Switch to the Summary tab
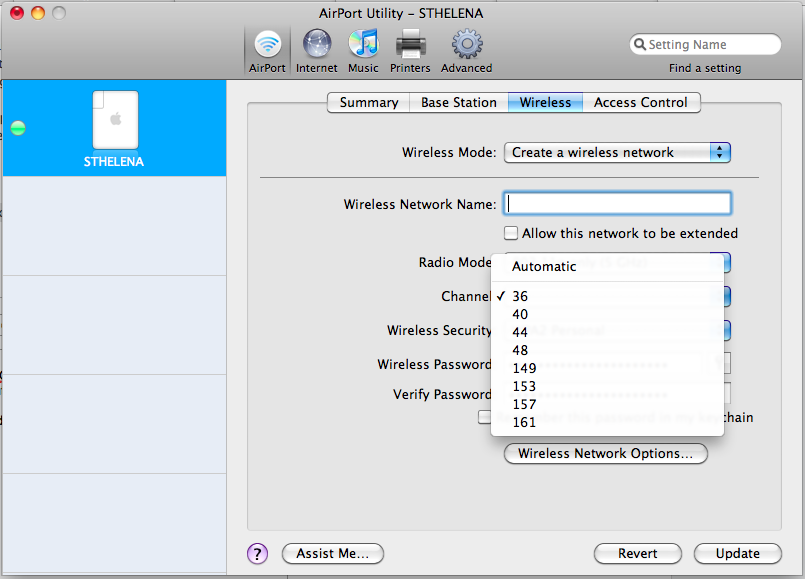Image resolution: width=805 pixels, height=579 pixels. click(x=368, y=102)
